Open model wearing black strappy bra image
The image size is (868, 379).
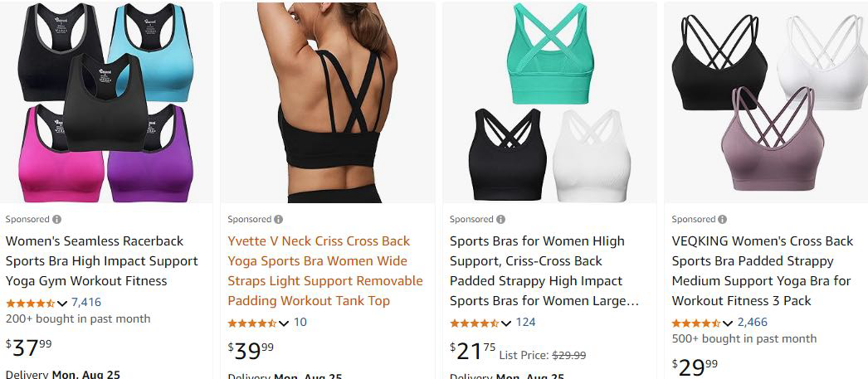328,102
